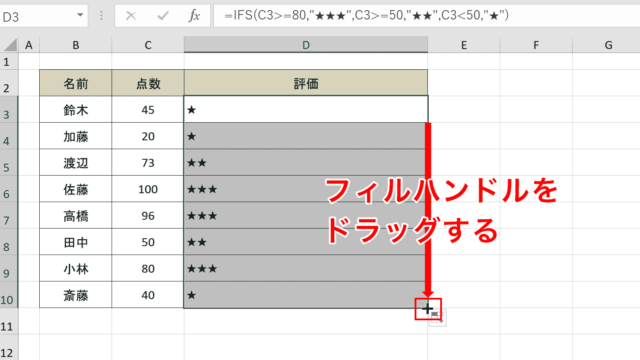Select column D header
This screenshot has width=640, height=360.
(x=306, y=45)
